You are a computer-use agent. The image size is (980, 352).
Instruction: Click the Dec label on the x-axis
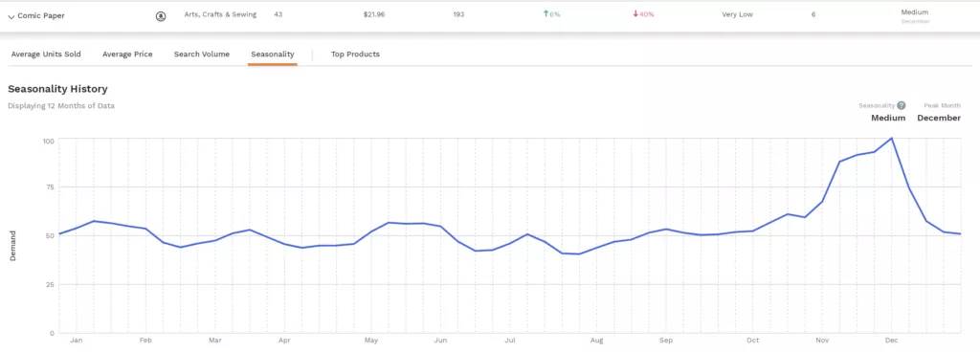point(891,341)
